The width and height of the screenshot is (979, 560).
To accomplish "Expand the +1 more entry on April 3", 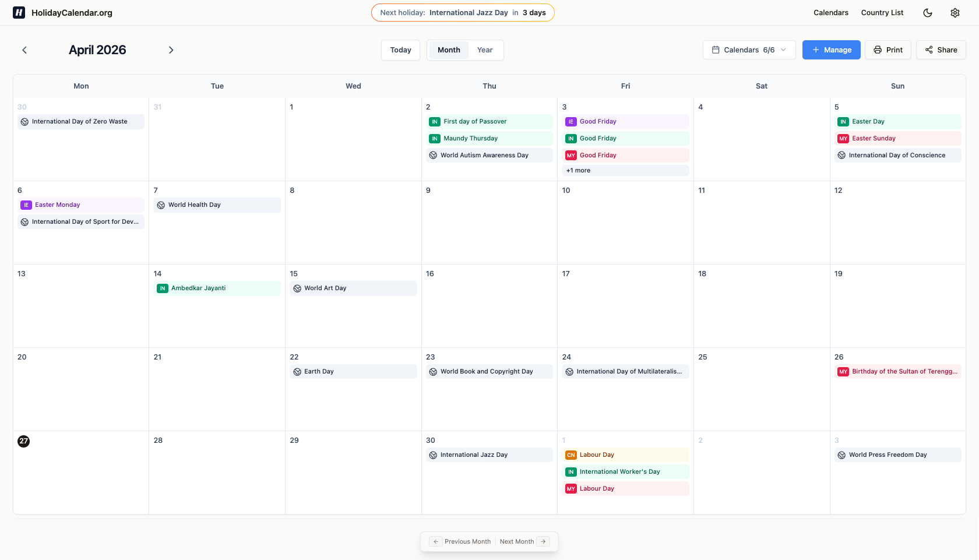I will (578, 170).
